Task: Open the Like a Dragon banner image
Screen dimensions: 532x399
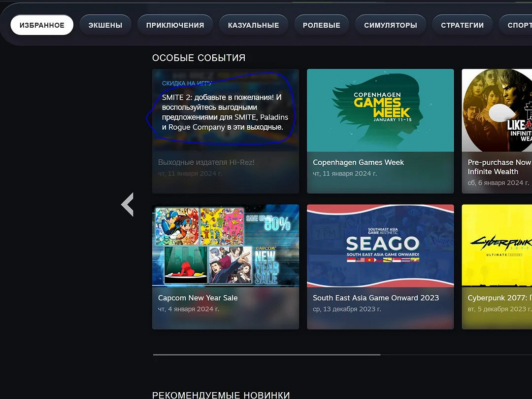Action: click(497, 109)
